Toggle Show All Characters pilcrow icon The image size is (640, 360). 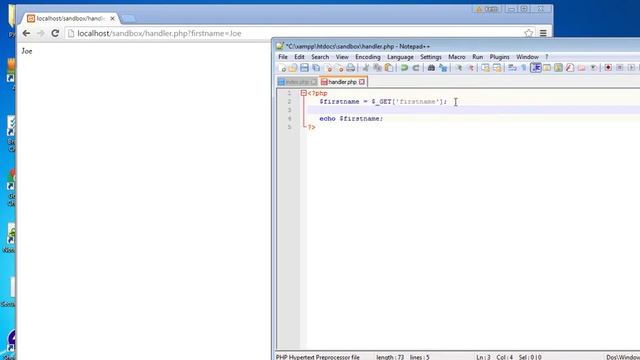(524, 68)
